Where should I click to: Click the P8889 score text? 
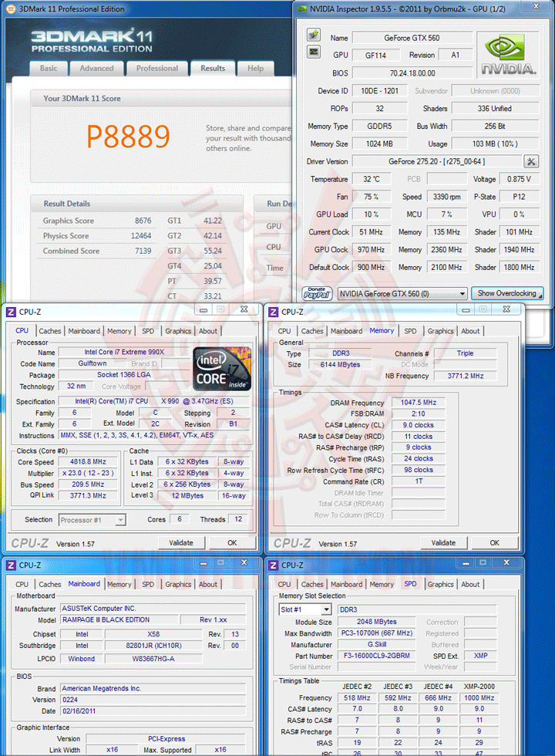click(128, 136)
